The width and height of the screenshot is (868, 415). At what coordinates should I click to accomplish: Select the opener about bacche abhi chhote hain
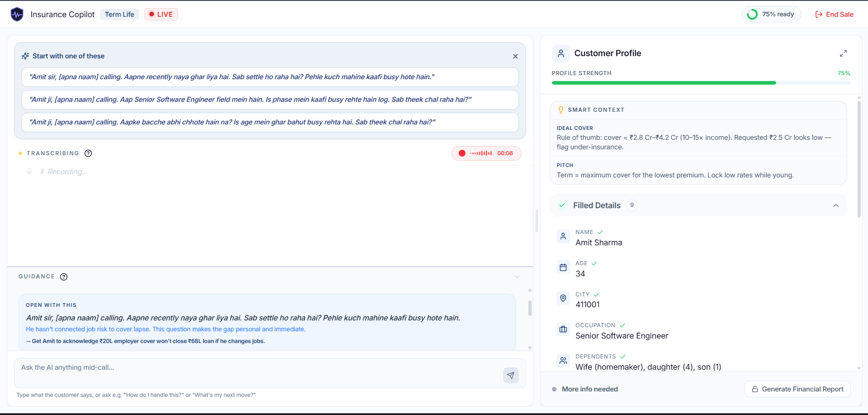pyautogui.click(x=270, y=122)
